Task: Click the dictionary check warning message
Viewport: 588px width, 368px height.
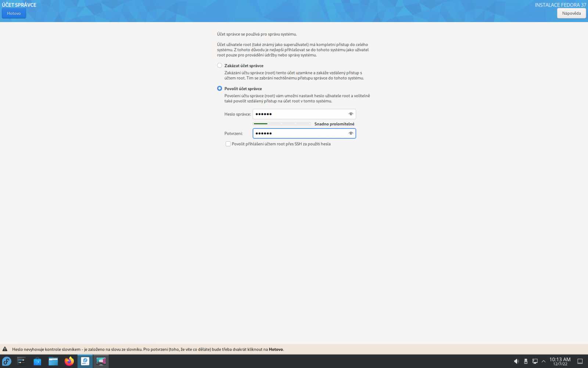Action: click(148, 349)
